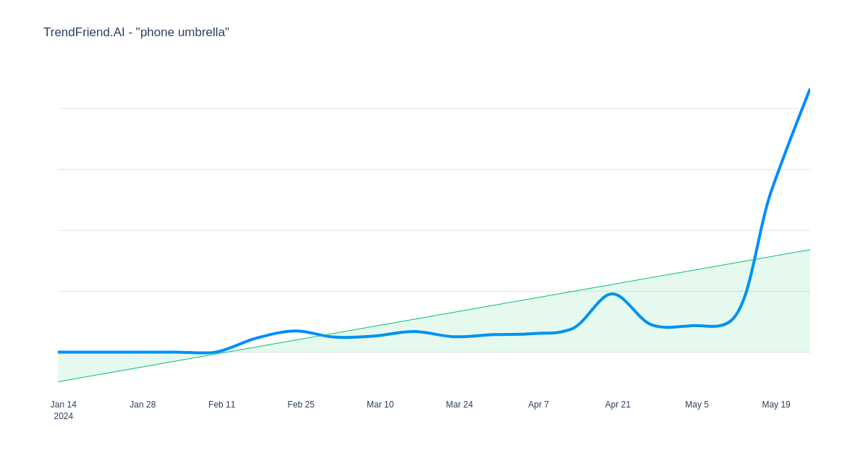Click the 'Jan 14 2024' axis label
Viewport: 868px width, 456px height.
click(x=64, y=410)
